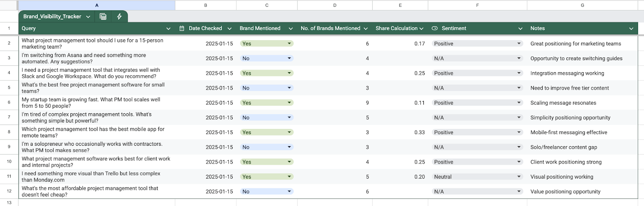Screen dimensions: 644x206
Task: Click the calendar icon in Date Checked header
Action: [182, 29]
